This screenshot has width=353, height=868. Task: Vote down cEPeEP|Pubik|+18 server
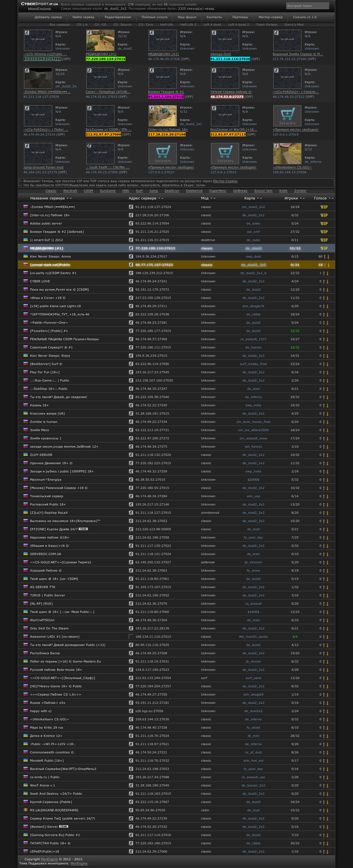pos(327,852)
